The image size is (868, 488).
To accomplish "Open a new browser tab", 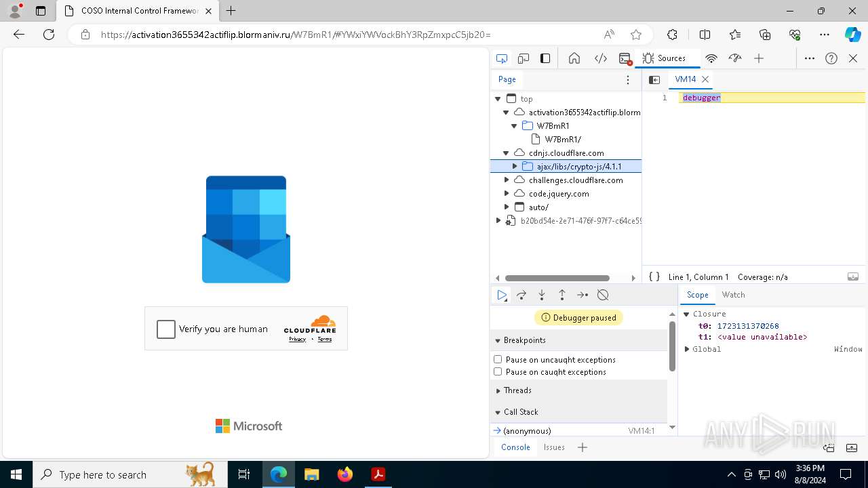I will tap(231, 11).
